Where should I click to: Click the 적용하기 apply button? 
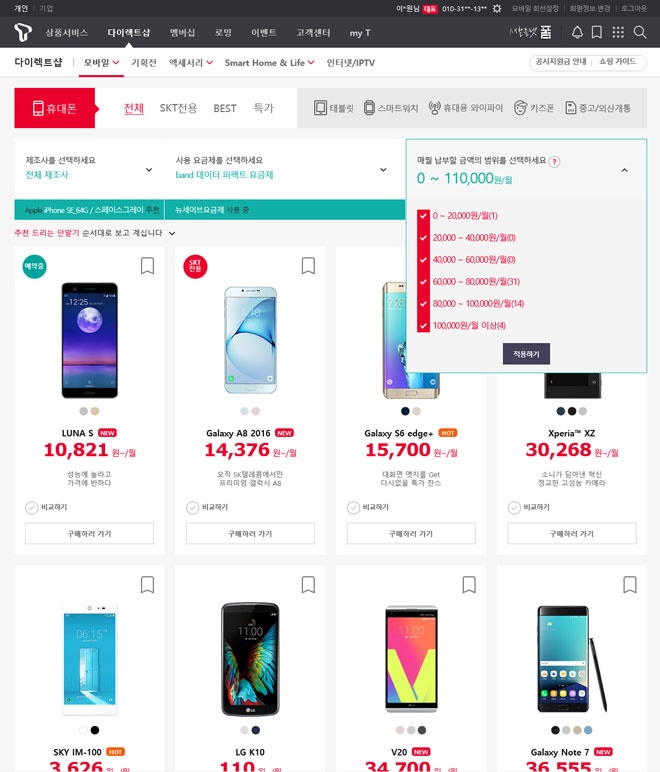click(526, 354)
